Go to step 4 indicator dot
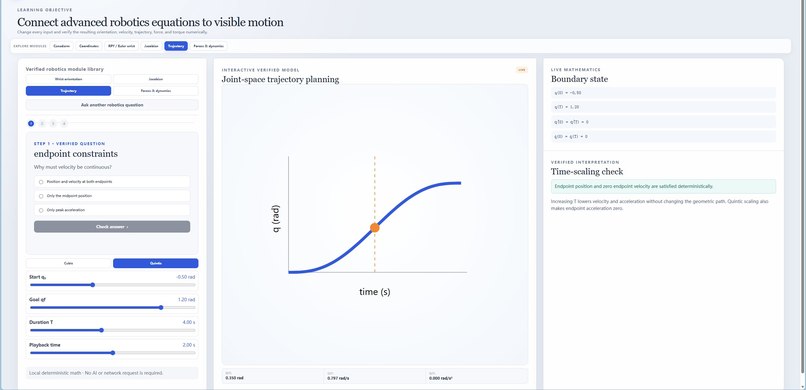Screen dimensions: 806x390 (x=64, y=123)
